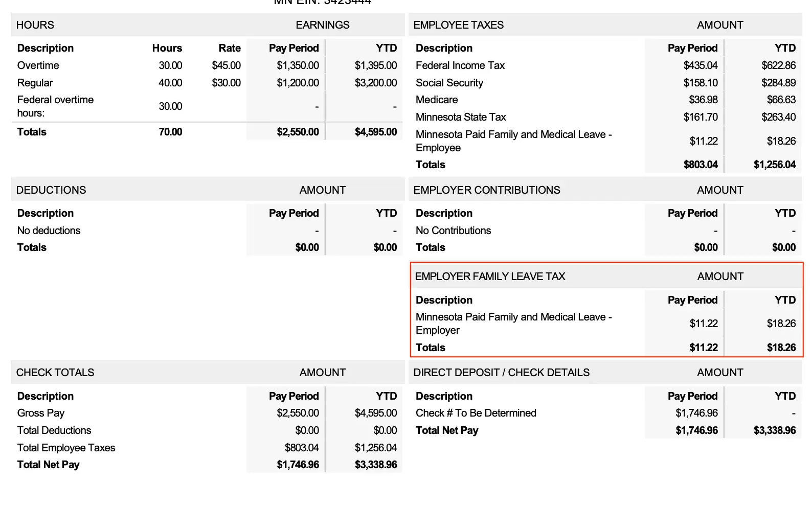Click Gross Pay amount $2,550.00
Screen dimensions: 812x506
coord(298,413)
